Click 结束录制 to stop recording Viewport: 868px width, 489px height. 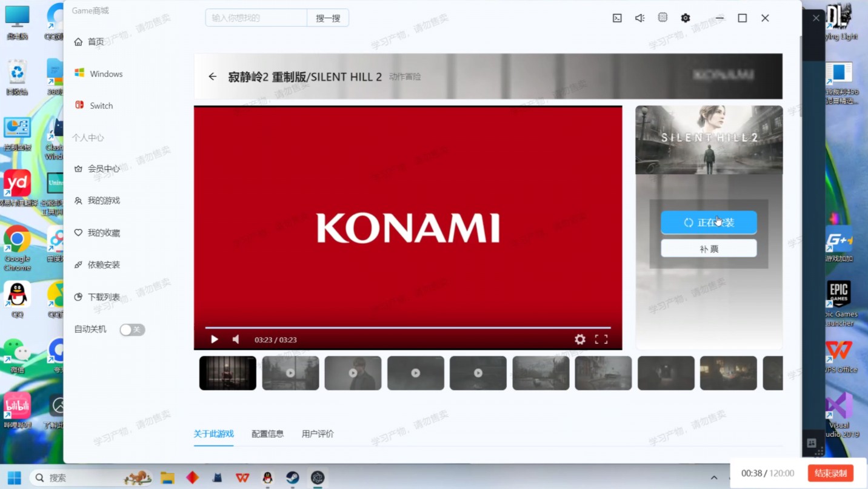[x=830, y=473]
